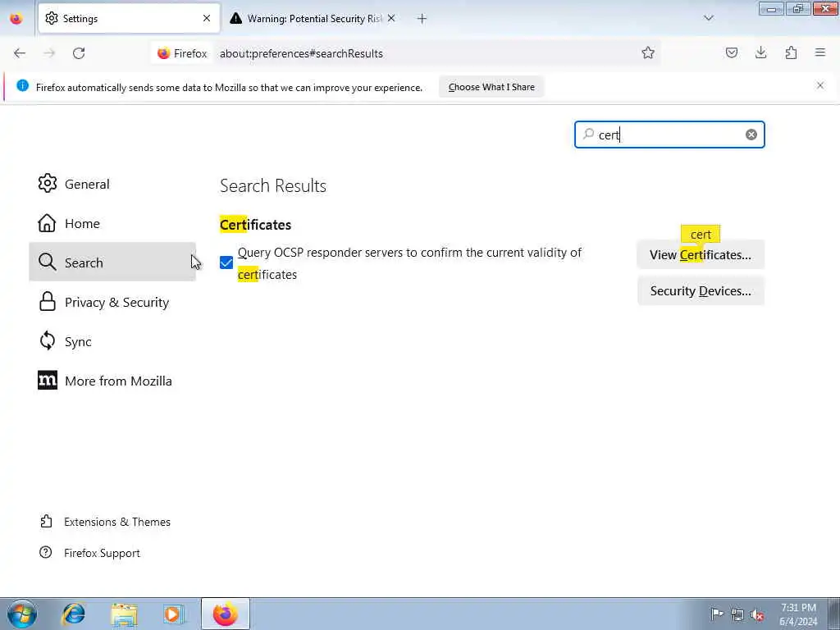Click the forward navigation arrow
This screenshot has width=840, height=630.
[x=49, y=53]
